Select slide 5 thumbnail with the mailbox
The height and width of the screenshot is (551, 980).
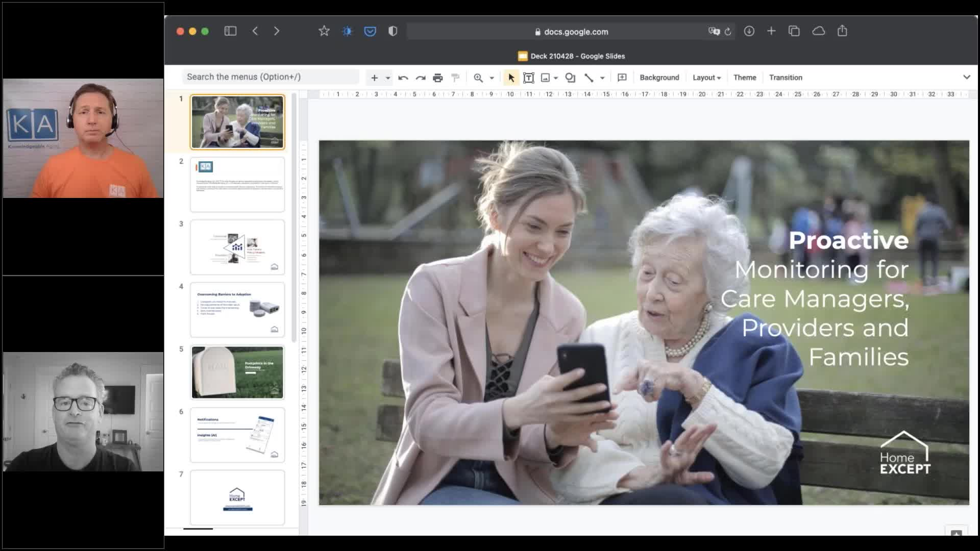pos(237,372)
